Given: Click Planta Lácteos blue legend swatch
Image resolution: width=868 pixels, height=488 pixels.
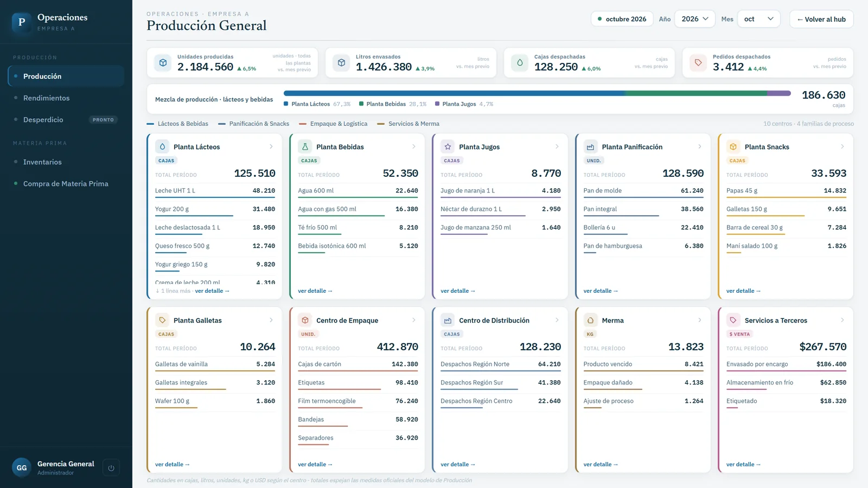Looking at the screenshot, I should coord(286,104).
